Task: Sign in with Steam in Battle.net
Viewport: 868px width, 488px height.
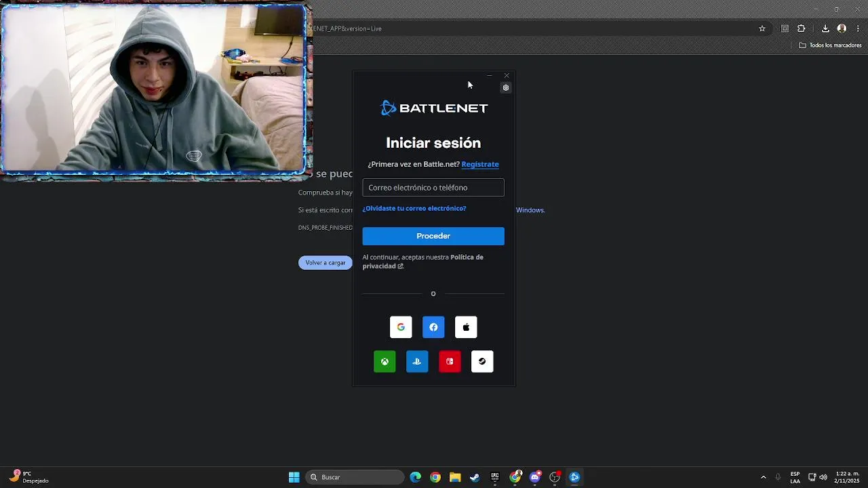Action: (482, 361)
